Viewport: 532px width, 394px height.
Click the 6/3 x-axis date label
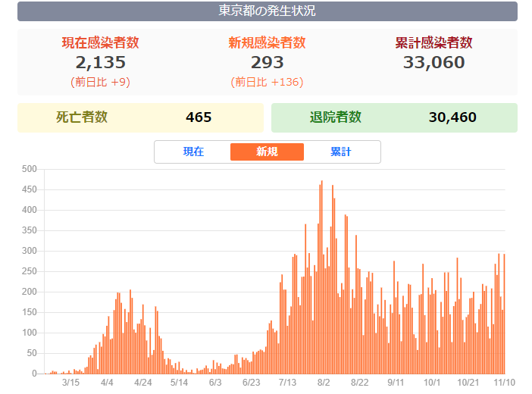pos(215,383)
